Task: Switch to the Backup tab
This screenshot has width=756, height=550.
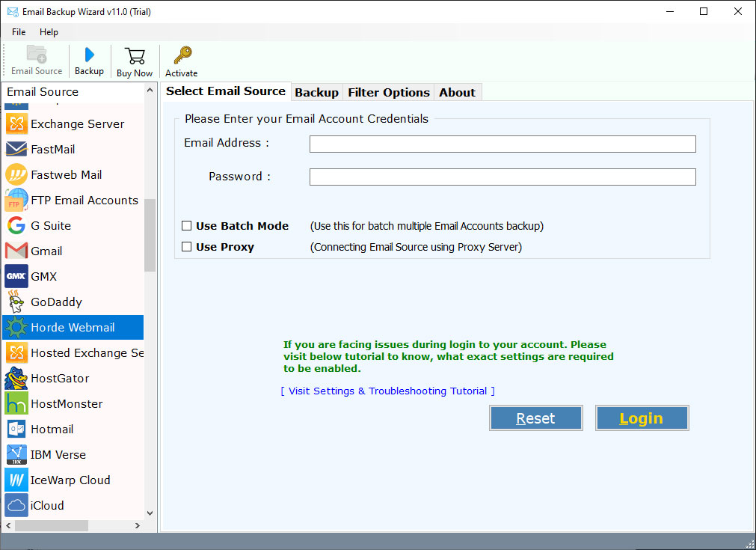Action: [317, 92]
